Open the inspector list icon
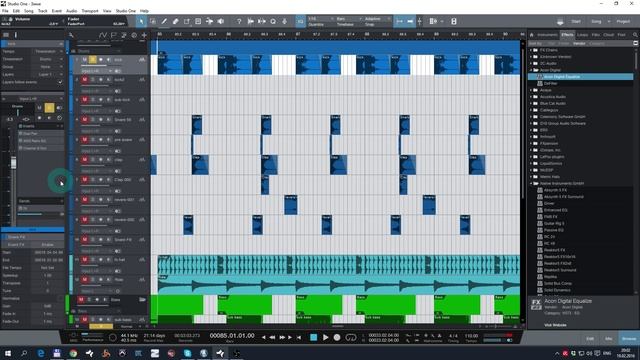The width and height of the screenshot is (640, 360). click(x=6, y=35)
